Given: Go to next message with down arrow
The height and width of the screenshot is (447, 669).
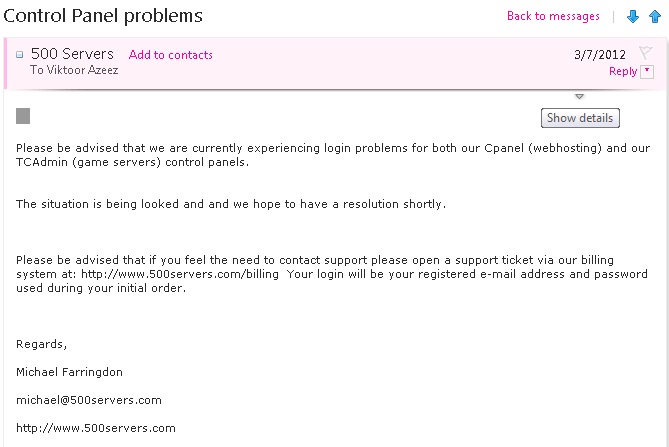Looking at the screenshot, I should point(632,16).
